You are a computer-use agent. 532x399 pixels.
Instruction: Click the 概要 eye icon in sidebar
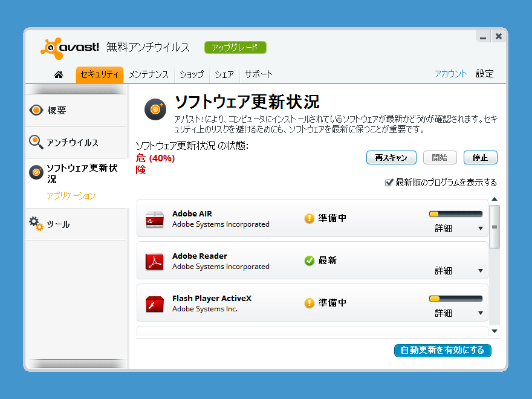tap(36, 110)
